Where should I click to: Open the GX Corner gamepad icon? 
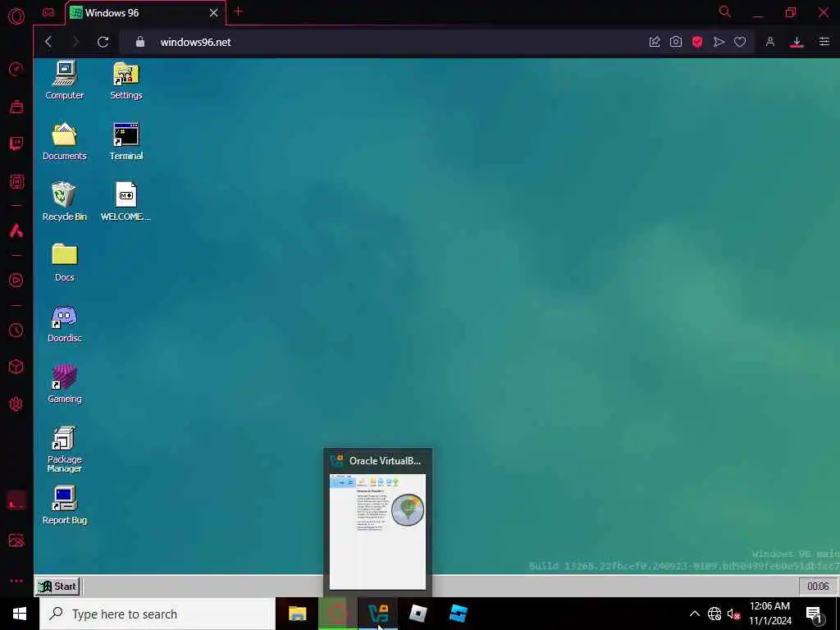coord(48,12)
